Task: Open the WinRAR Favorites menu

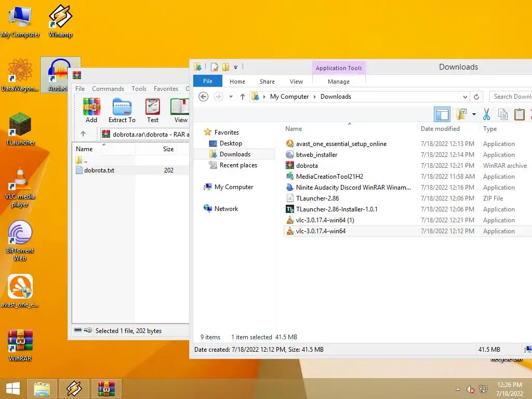Action: click(x=166, y=88)
